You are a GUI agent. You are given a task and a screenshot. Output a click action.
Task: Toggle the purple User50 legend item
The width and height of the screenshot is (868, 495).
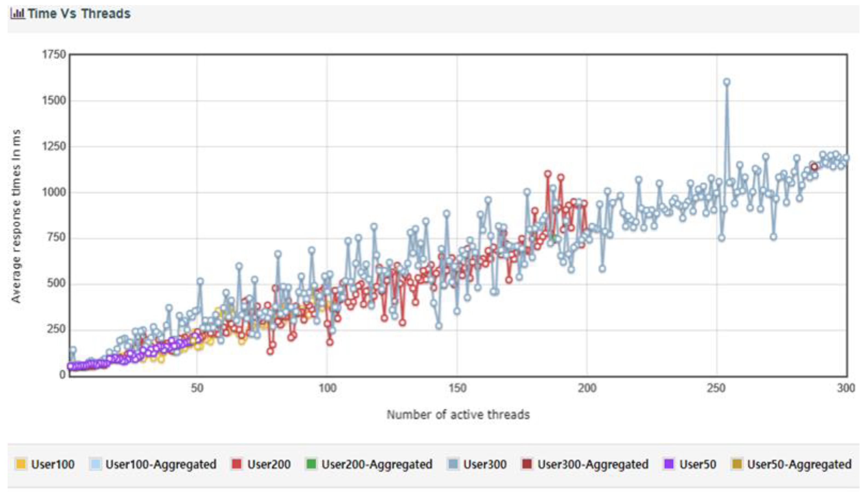[x=698, y=464]
